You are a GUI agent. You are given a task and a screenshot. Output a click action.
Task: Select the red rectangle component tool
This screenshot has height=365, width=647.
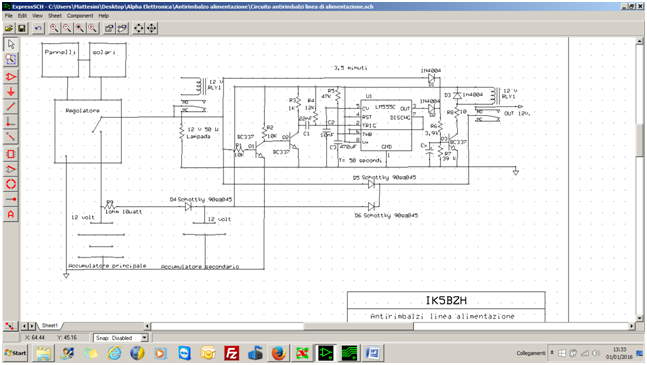[11, 154]
